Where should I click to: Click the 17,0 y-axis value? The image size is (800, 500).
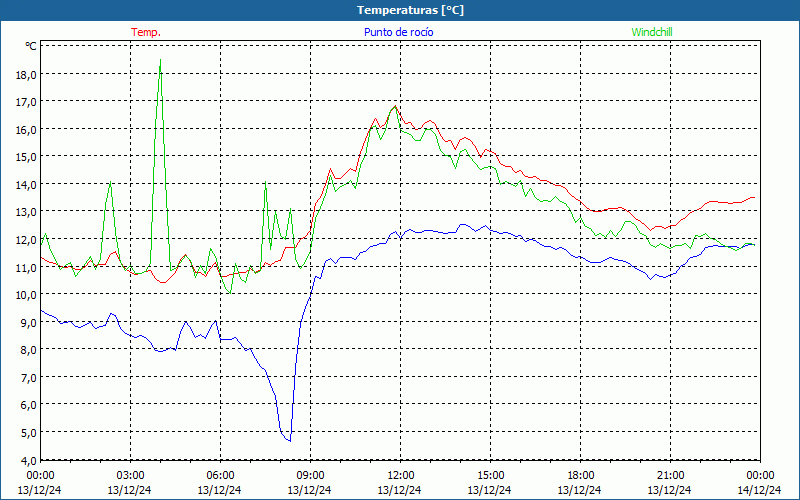tap(26, 102)
